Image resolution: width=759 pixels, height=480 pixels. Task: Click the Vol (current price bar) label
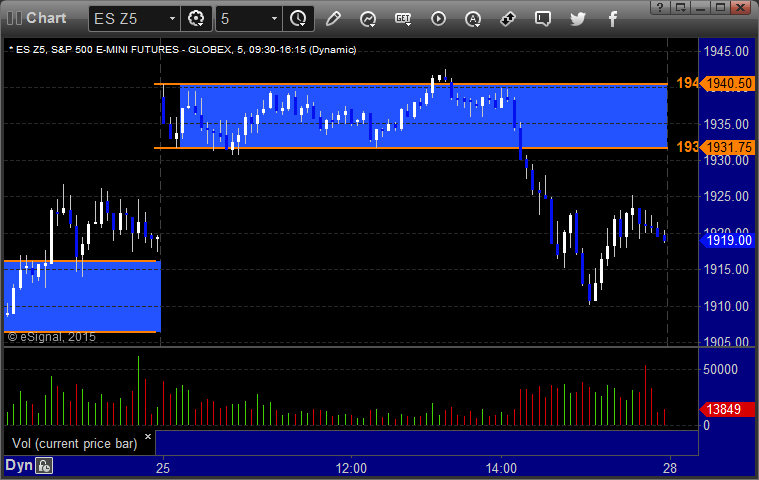click(75, 444)
